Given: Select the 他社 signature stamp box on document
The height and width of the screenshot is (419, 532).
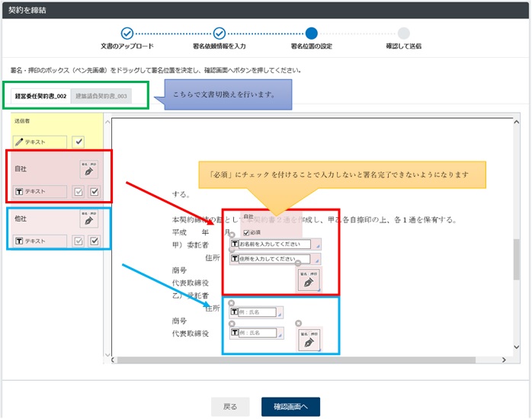Looking at the screenshot, I should (308, 340).
